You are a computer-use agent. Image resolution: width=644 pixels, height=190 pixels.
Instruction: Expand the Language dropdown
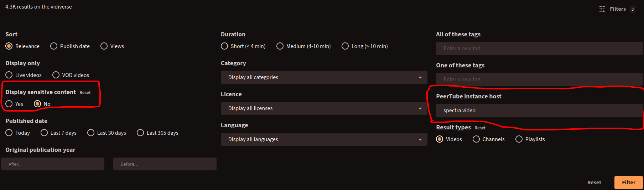pos(324,139)
